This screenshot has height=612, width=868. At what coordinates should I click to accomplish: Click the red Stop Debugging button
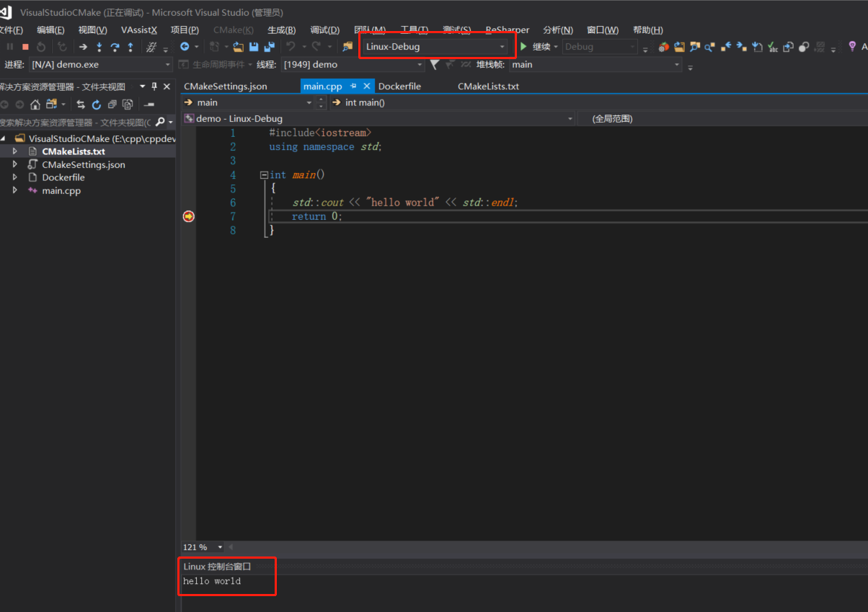click(x=25, y=47)
